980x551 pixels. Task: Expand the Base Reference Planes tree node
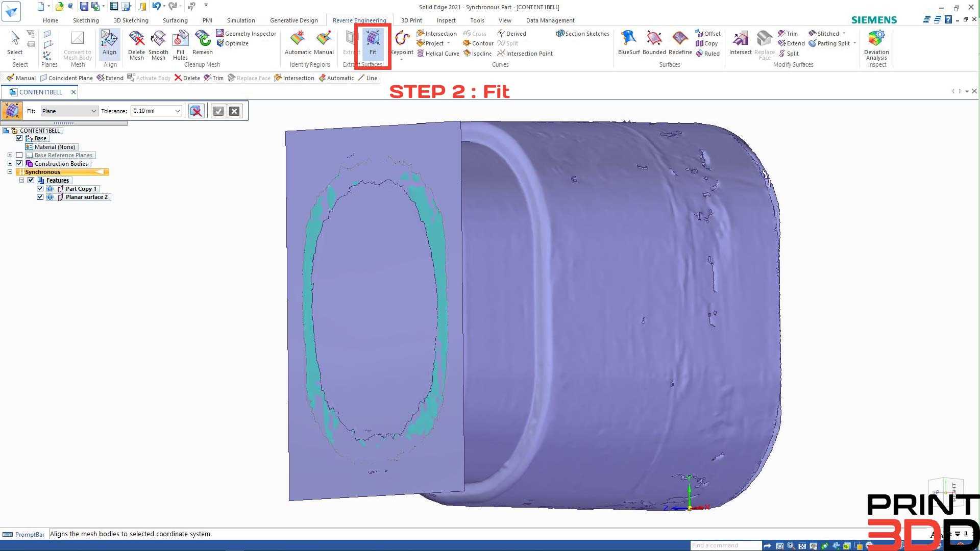coord(10,155)
